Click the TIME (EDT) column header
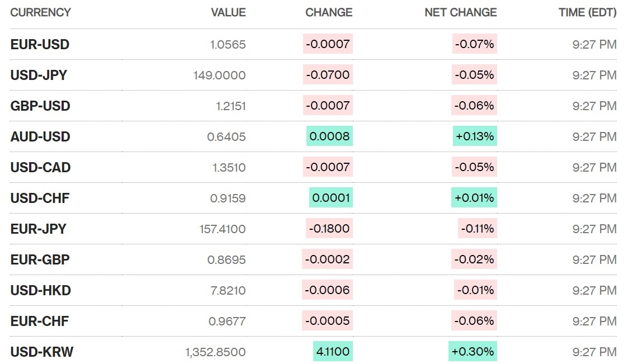This screenshot has width=628, height=364. (x=587, y=12)
